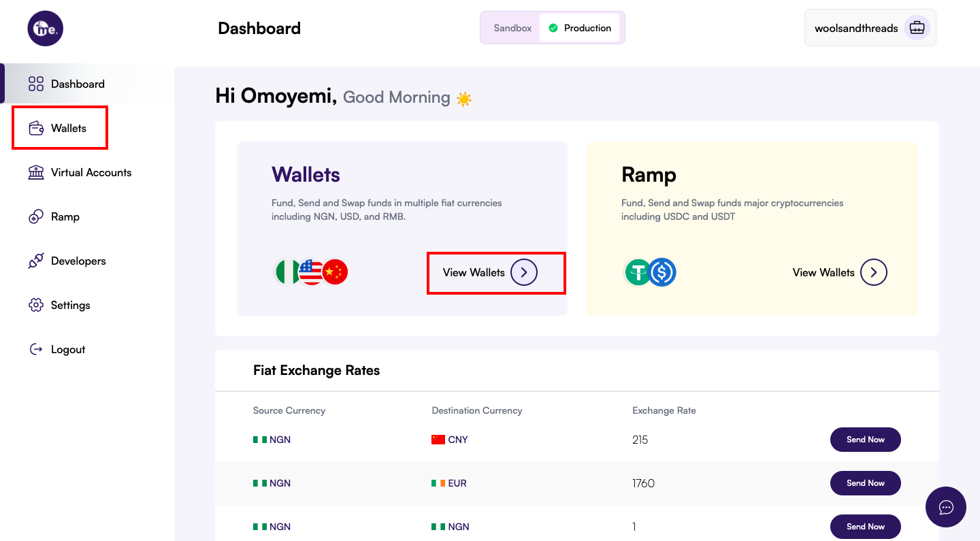The image size is (980, 541).
Task: Open Settings from the sidebar
Action: [35, 305]
